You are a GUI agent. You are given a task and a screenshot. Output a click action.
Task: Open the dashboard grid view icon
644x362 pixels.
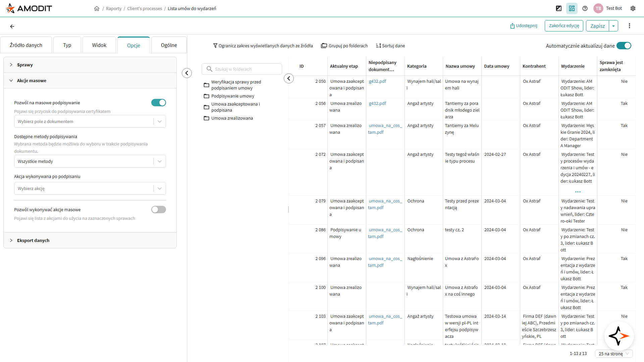coord(572,8)
